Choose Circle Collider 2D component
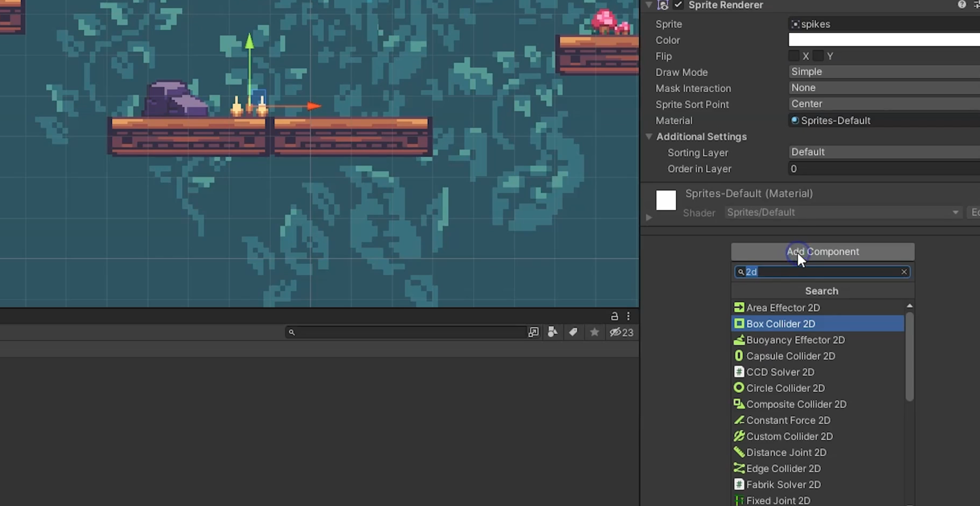The height and width of the screenshot is (506, 980). (x=785, y=388)
